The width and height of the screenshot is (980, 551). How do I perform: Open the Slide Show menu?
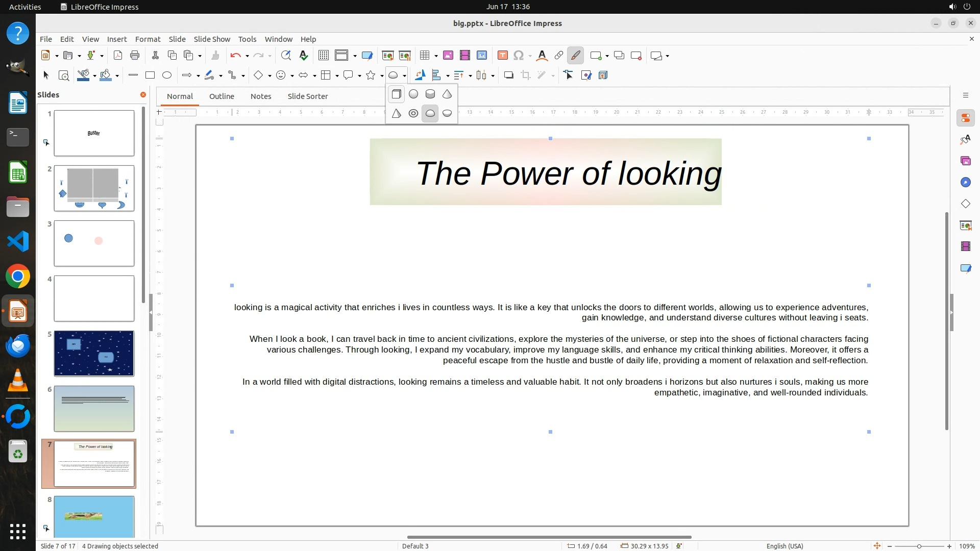[211, 39]
